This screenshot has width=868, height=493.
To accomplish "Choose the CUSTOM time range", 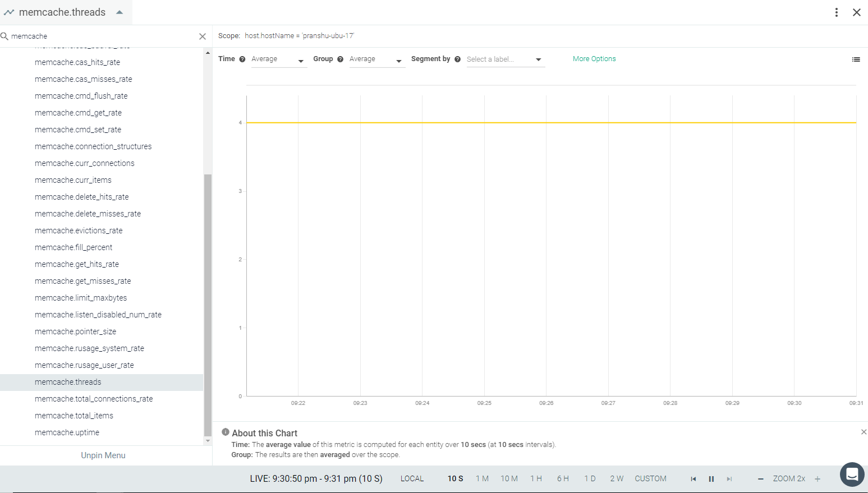I will [x=651, y=479].
